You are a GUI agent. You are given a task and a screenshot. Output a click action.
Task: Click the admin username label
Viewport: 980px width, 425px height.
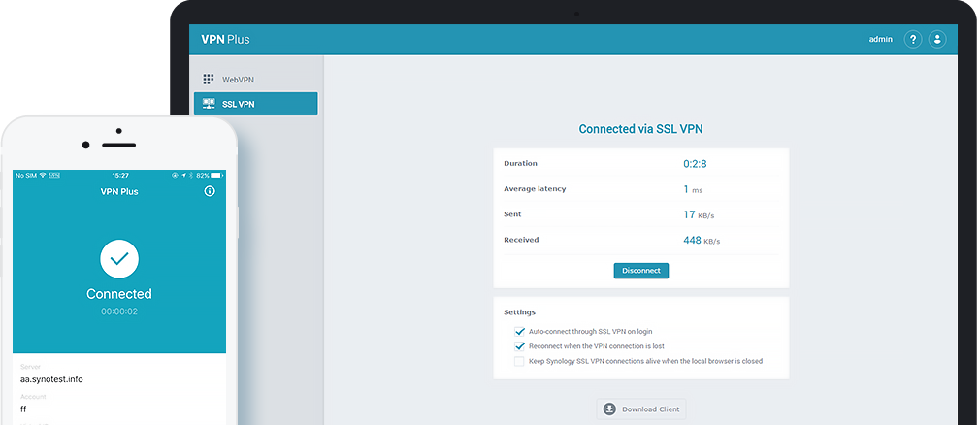881,40
